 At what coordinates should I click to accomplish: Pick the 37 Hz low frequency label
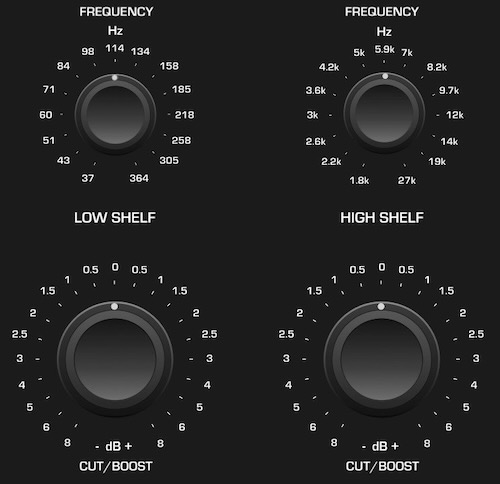(88, 178)
